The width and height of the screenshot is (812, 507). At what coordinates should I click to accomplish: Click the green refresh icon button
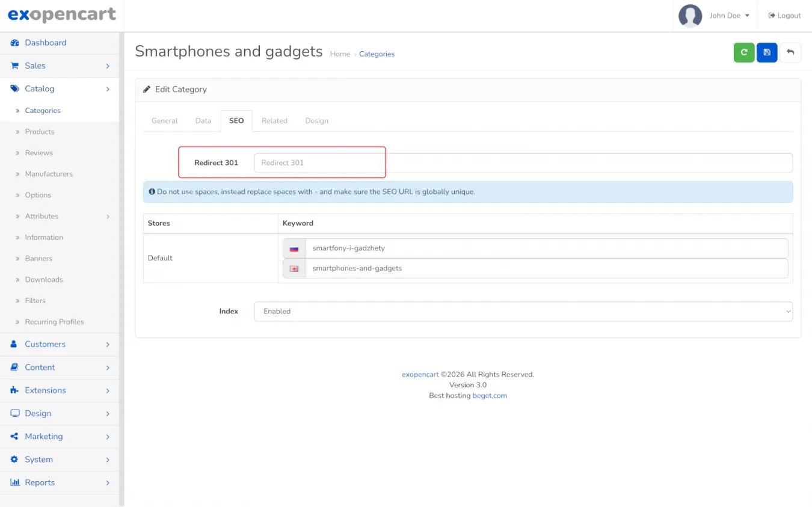pyautogui.click(x=744, y=52)
